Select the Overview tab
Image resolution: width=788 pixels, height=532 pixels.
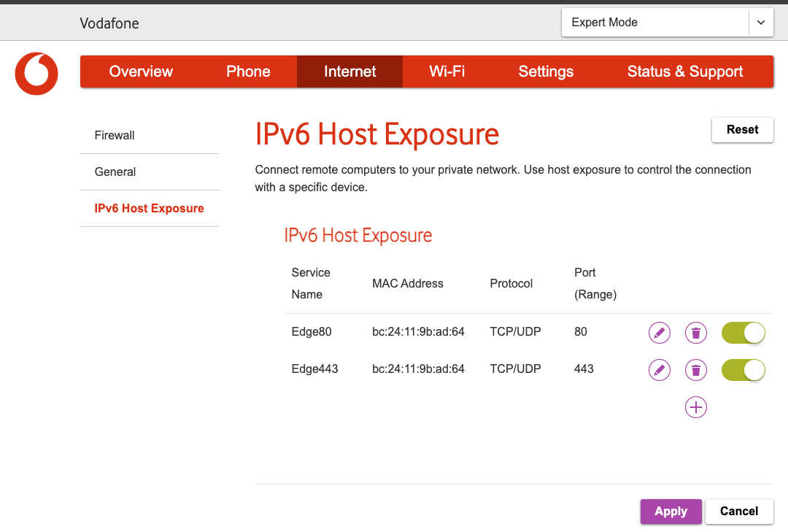[x=141, y=71]
